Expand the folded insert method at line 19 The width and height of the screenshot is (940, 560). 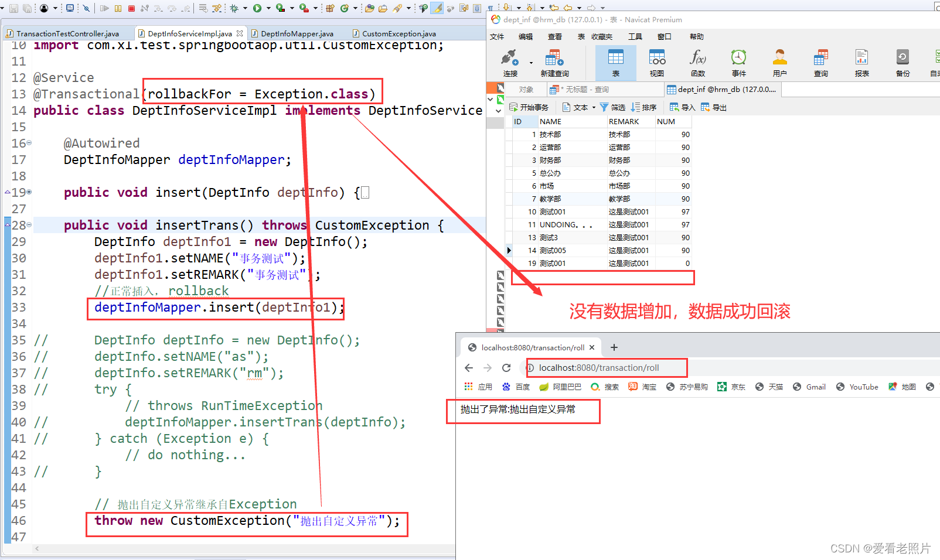pyautogui.click(x=29, y=192)
